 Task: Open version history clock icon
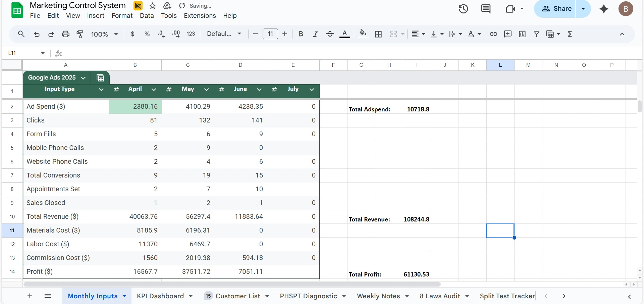coord(463,9)
